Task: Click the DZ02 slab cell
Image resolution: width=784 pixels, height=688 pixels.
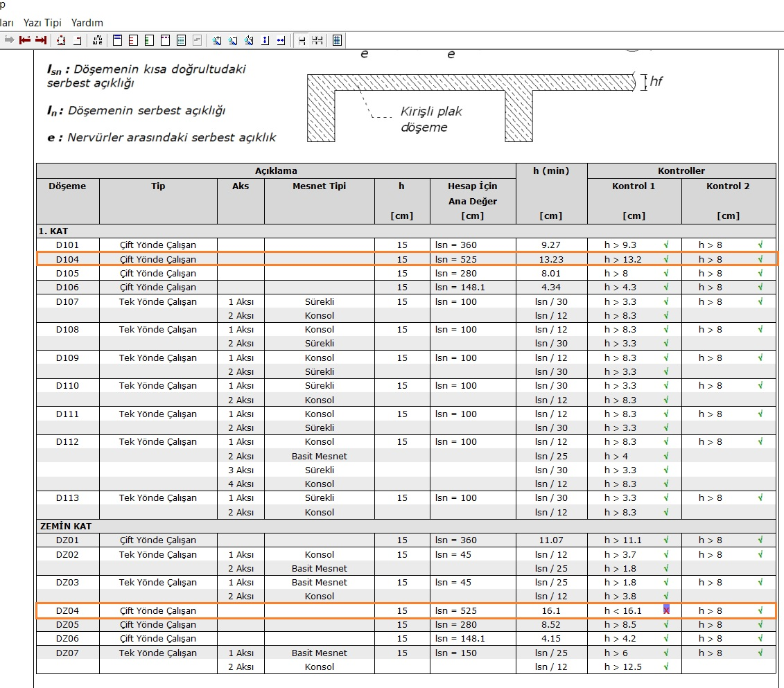Action: click(67, 554)
